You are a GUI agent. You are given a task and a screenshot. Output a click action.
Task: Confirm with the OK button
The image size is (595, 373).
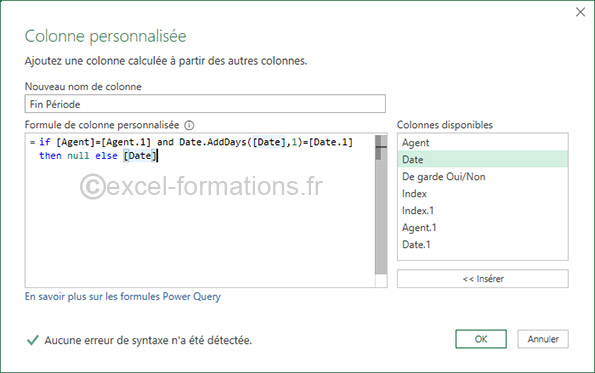click(x=481, y=339)
